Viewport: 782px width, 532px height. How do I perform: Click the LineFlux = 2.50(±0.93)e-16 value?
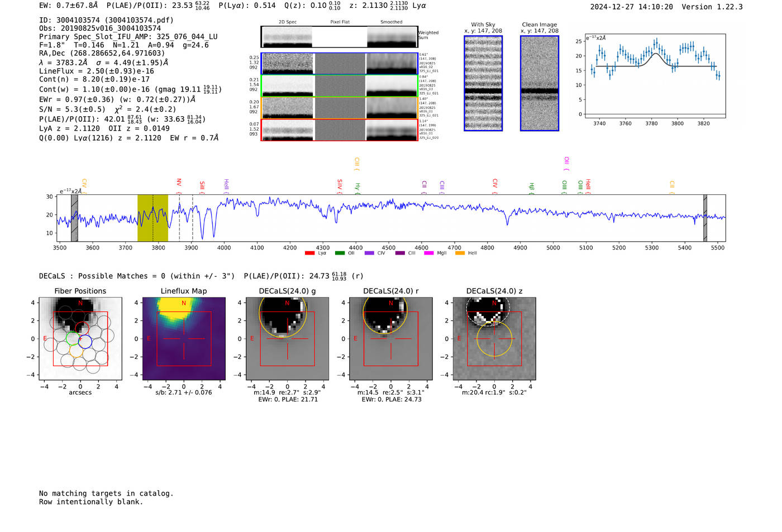click(97, 71)
